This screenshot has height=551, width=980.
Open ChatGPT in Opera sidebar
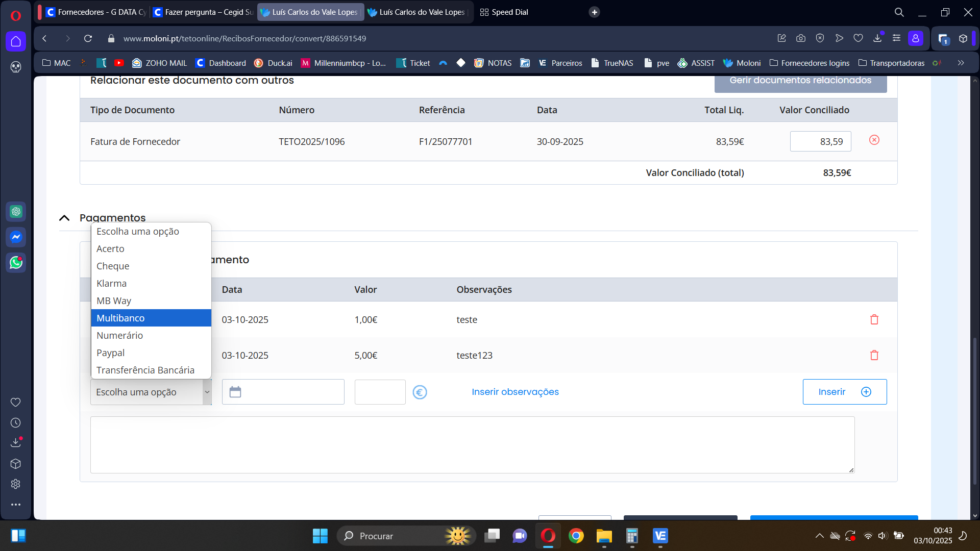16,211
